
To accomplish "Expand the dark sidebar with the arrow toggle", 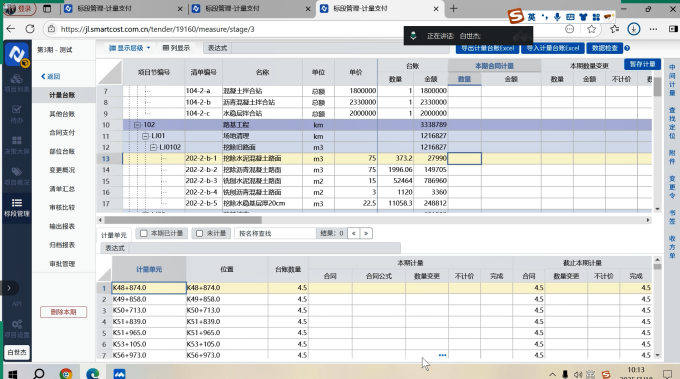I will pyautogui.click(x=9, y=288).
